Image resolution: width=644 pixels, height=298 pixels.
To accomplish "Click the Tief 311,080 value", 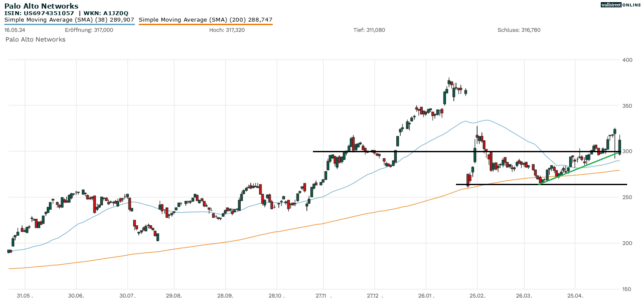I will [369, 30].
